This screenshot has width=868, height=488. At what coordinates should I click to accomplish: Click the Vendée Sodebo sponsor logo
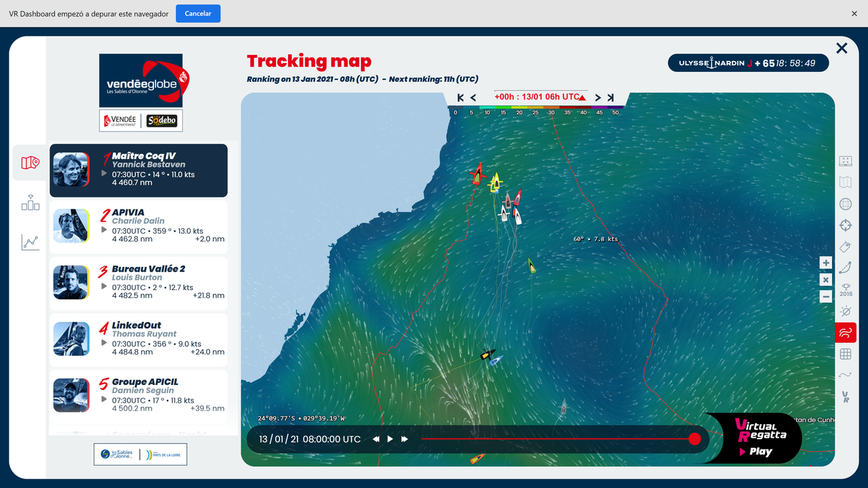coord(141,121)
